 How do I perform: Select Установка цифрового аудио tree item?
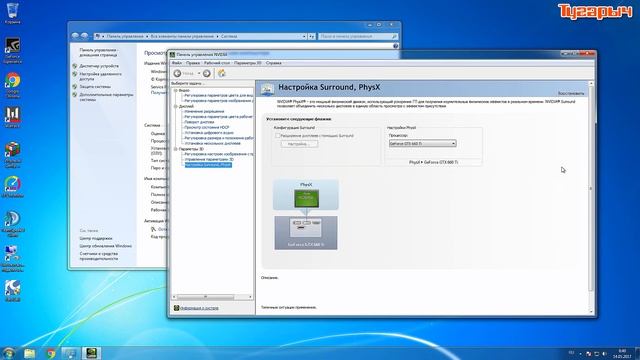(x=209, y=133)
